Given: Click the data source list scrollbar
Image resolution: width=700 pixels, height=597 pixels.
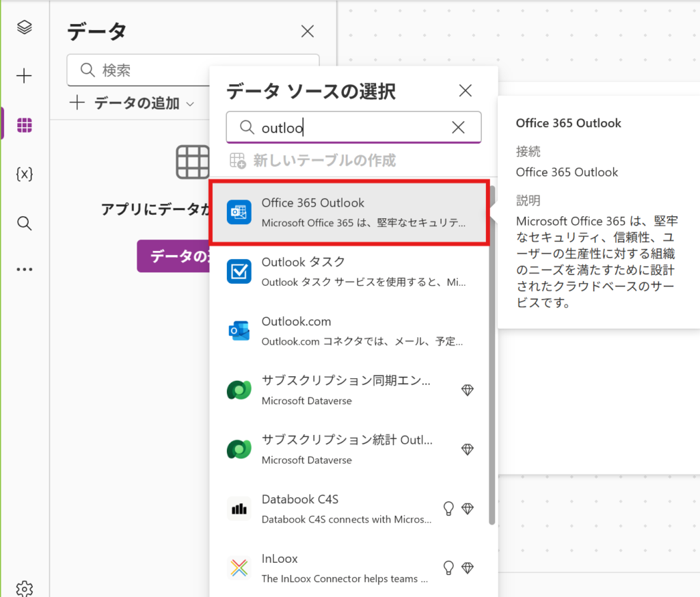Looking at the screenshot, I should point(492,355).
